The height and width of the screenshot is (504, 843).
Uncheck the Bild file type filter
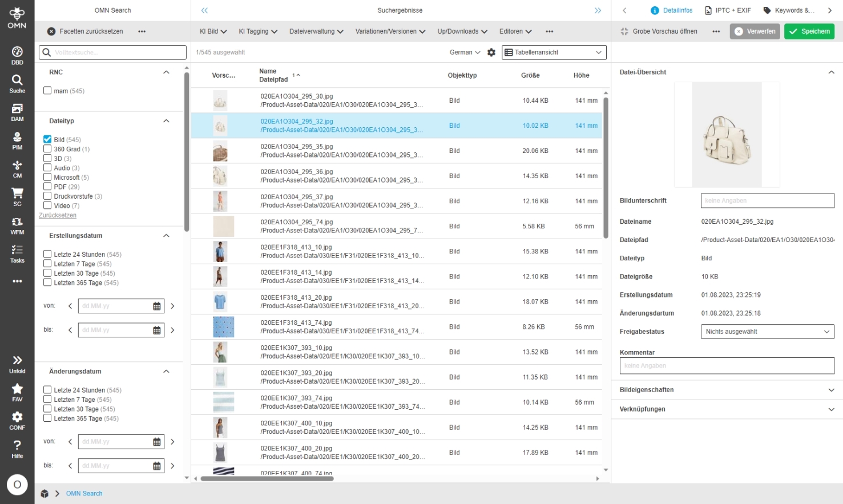click(x=47, y=139)
